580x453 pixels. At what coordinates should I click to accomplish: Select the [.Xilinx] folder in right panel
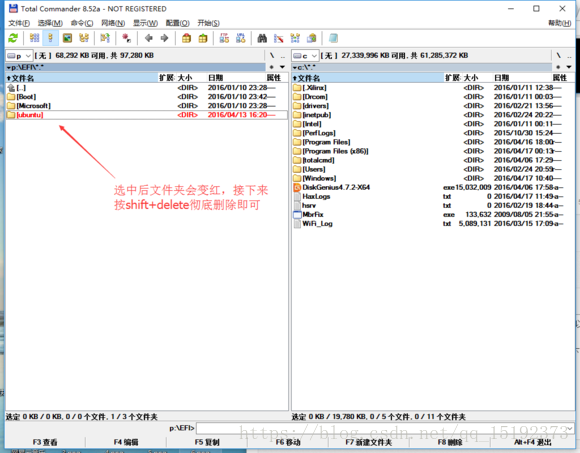click(x=433, y=88)
